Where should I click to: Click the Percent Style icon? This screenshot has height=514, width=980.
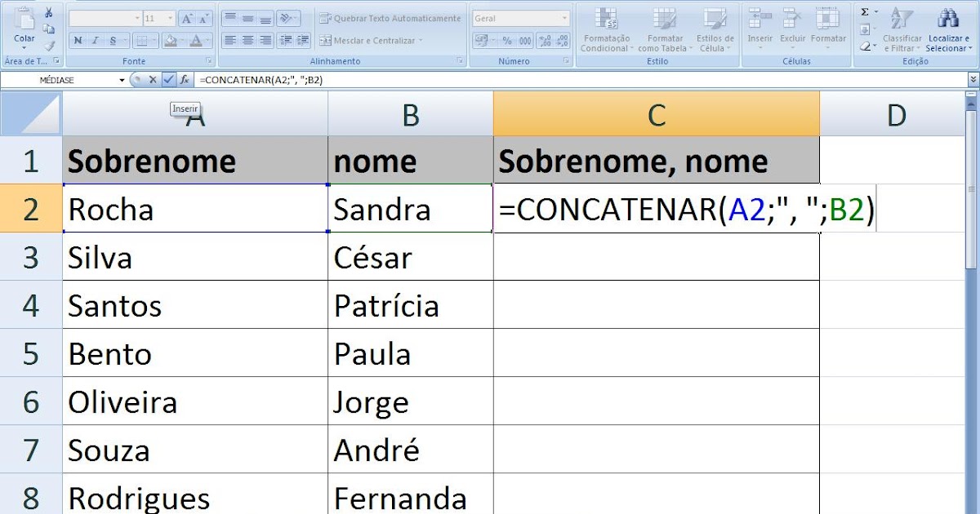tap(507, 41)
